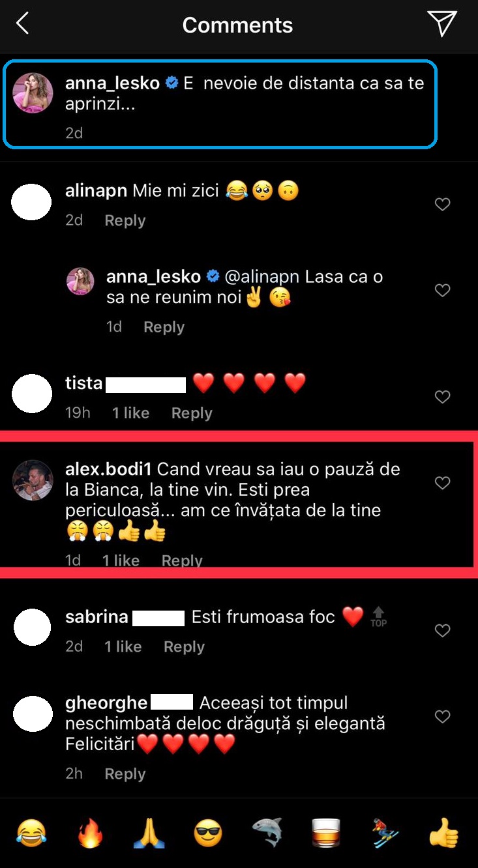
Task: Like sabrina's comment with the heart
Action: tap(443, 631)
